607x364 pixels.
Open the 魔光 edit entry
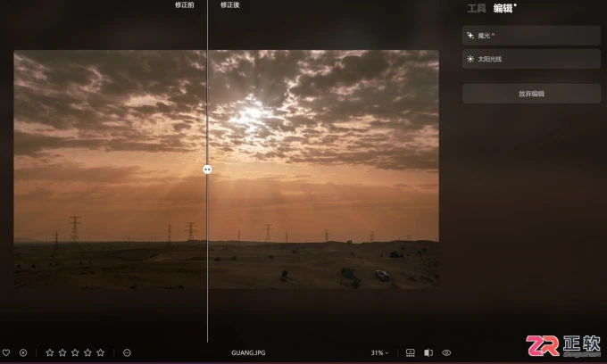(x=531, y=36)
